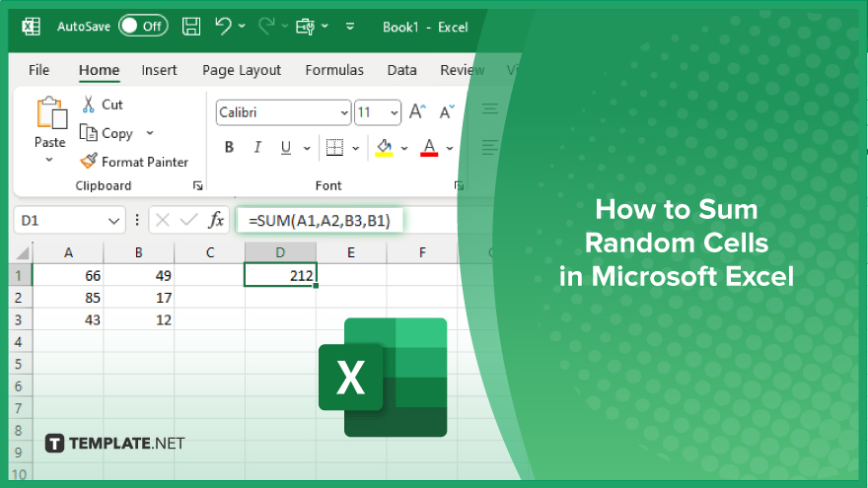Screen dimensions: 868x488
Task: Open the Redo history dropdown arrow
Action: 284,26
